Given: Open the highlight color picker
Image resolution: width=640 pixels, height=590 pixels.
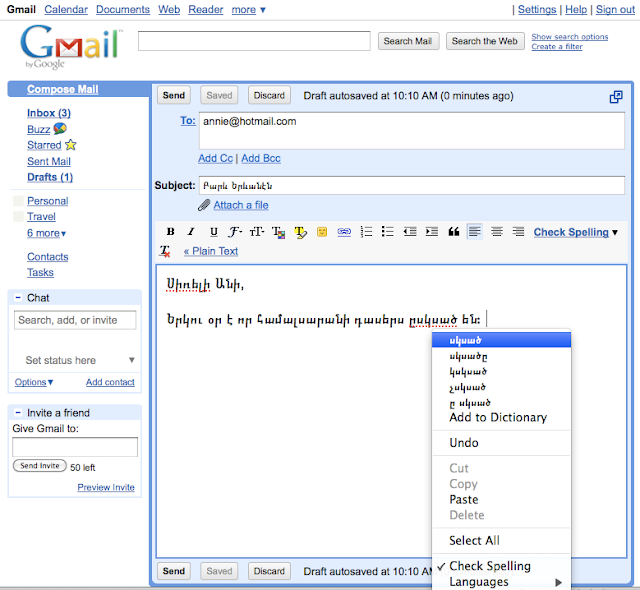Looking at the screenshot, I should click(x=300, y=232).
